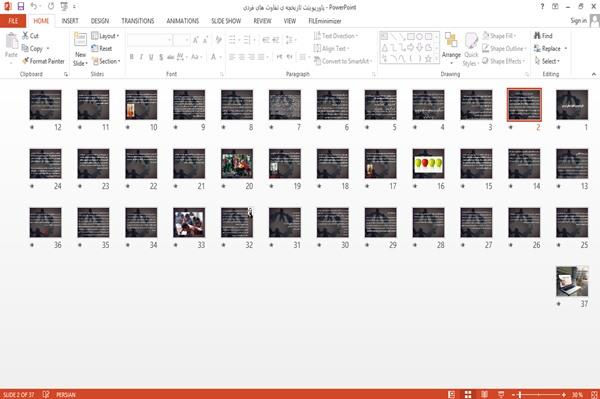The image size is (600, 399).
Task: Click the Clear All Formatting icon
Action: click(x=218, y=40)
